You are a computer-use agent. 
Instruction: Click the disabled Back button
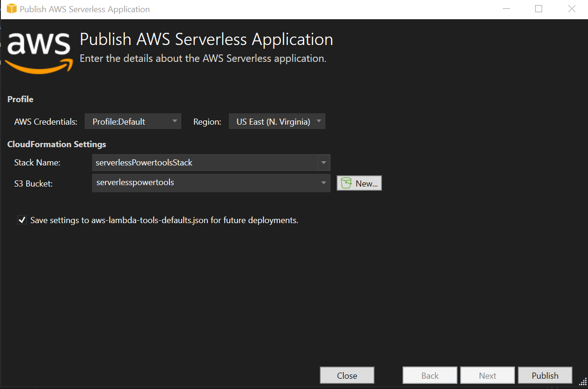click(x=430, y=375)
